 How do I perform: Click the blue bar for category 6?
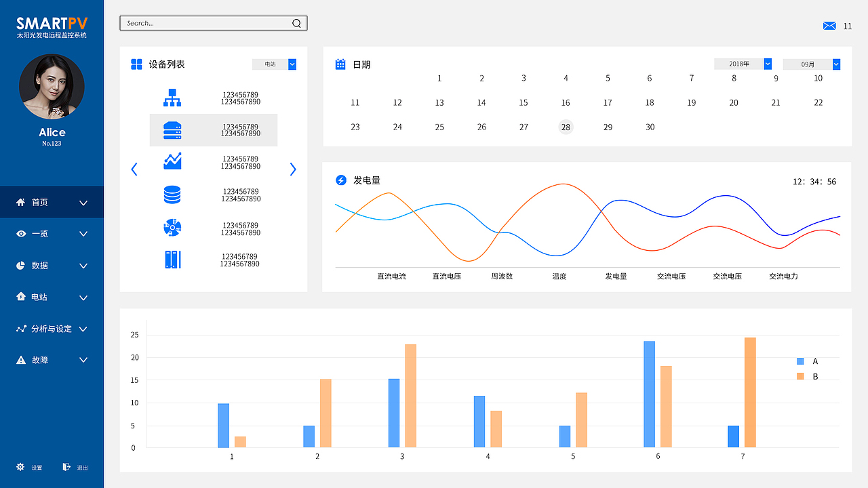[650, 394]
